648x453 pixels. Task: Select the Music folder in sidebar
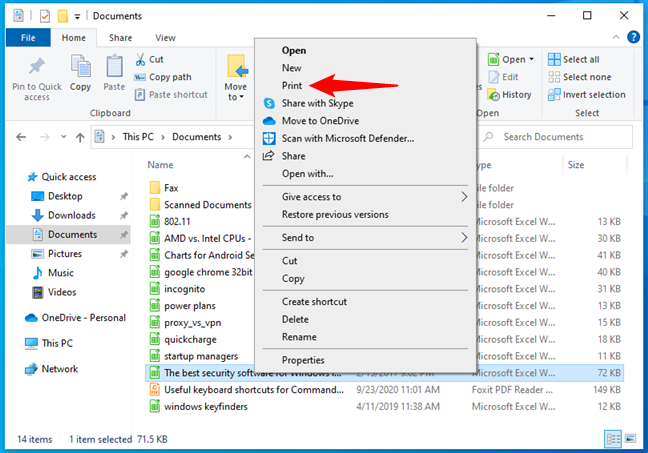click(60, 273)
